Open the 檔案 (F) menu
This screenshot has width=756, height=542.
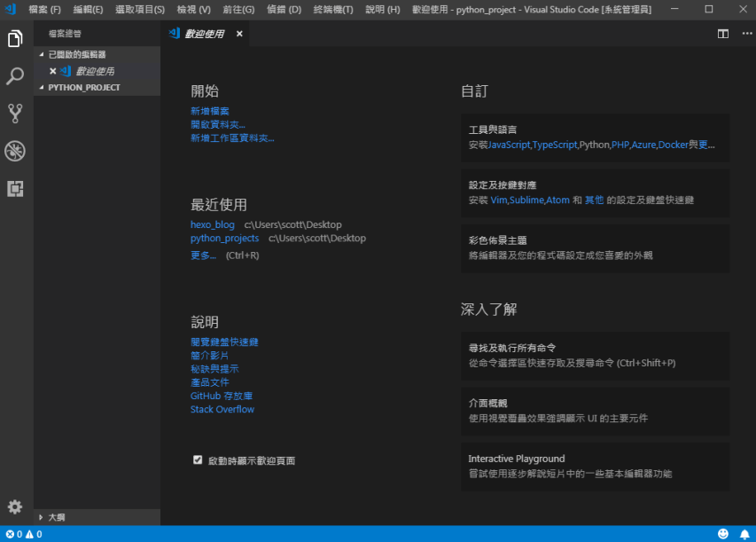45,10
